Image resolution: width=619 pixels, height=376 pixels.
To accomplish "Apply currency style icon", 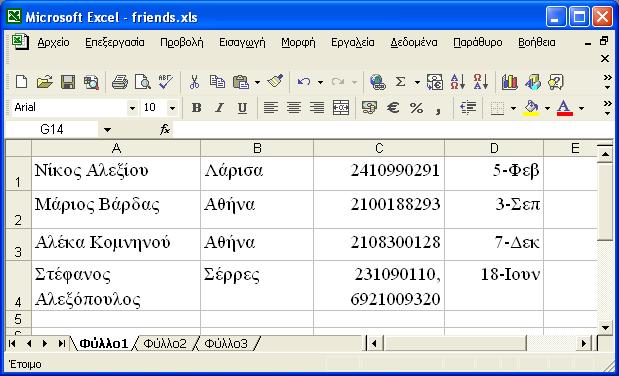I will click(369, 107).
